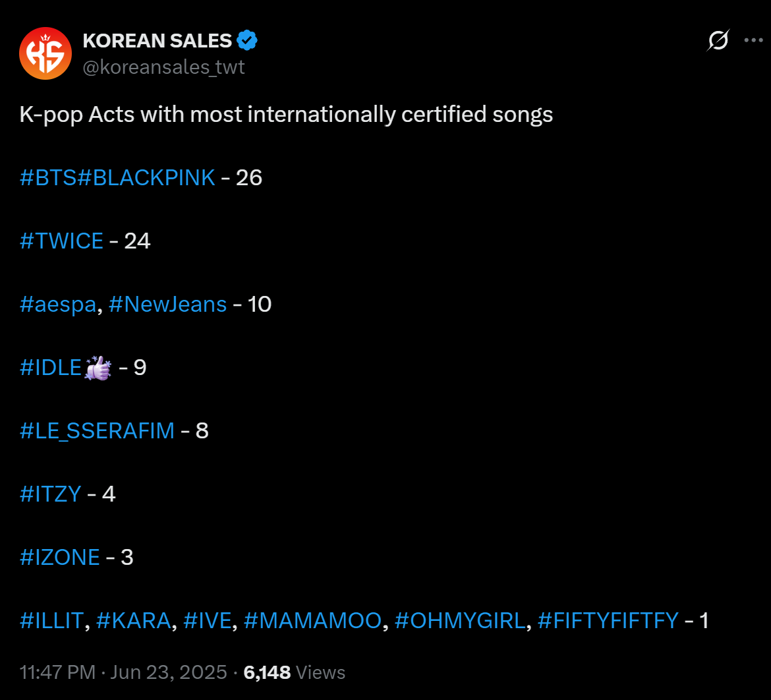Open the three-dot more options menu
Viewport: 771px width, 700px height.
point(753,40)
